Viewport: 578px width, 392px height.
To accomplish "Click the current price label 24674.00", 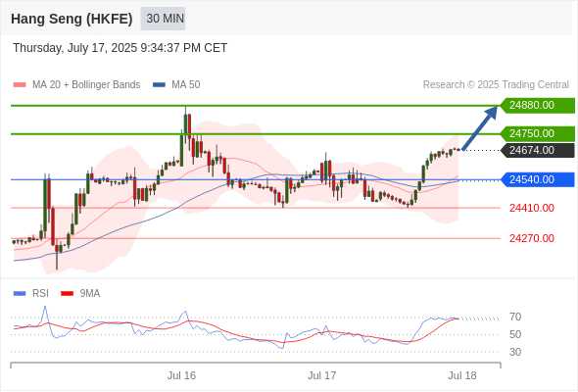I will point(538,151).
